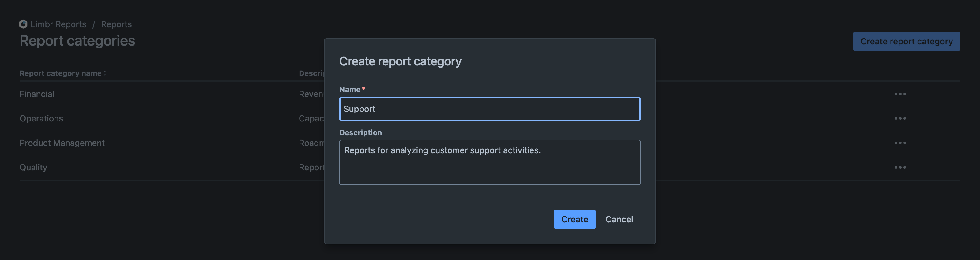
Task: Open the more actions menu for Operations
Action: coord(900,118)
